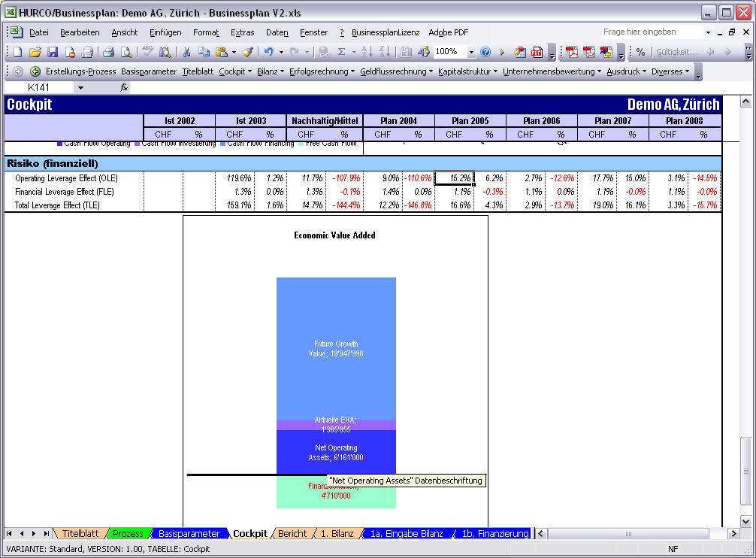Open the Extras menu
The width and height of the screenshot is (756, 558).
click(242, 32)
